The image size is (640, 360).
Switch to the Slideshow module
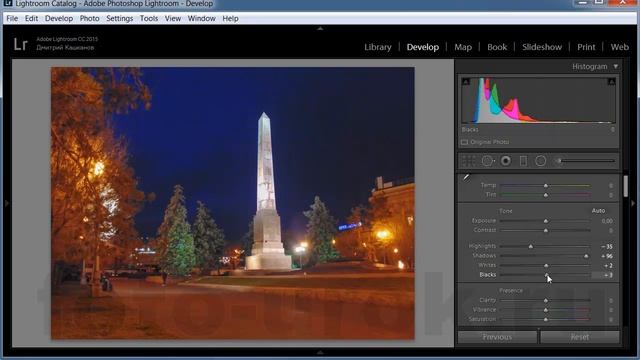[x=542, y=47]
